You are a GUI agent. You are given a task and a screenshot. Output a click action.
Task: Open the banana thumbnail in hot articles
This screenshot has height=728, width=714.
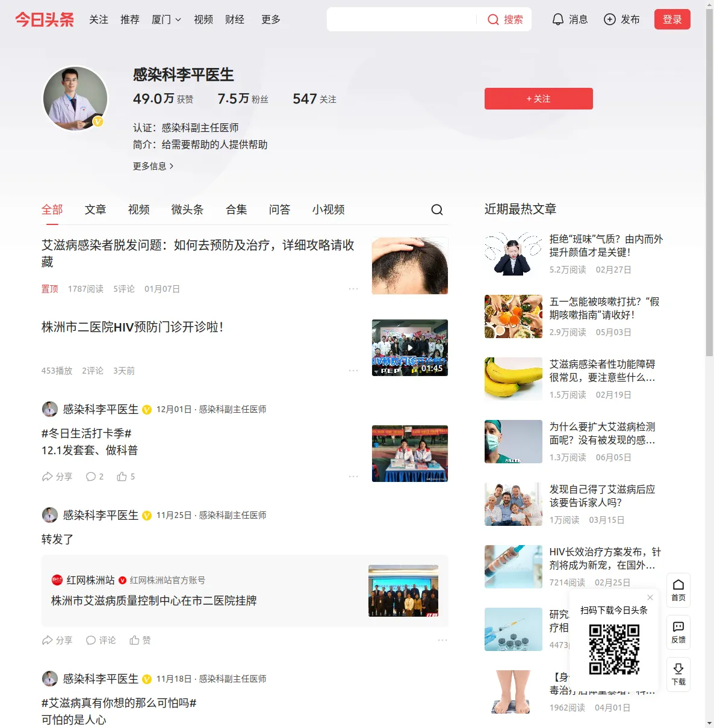click(514, 379)
